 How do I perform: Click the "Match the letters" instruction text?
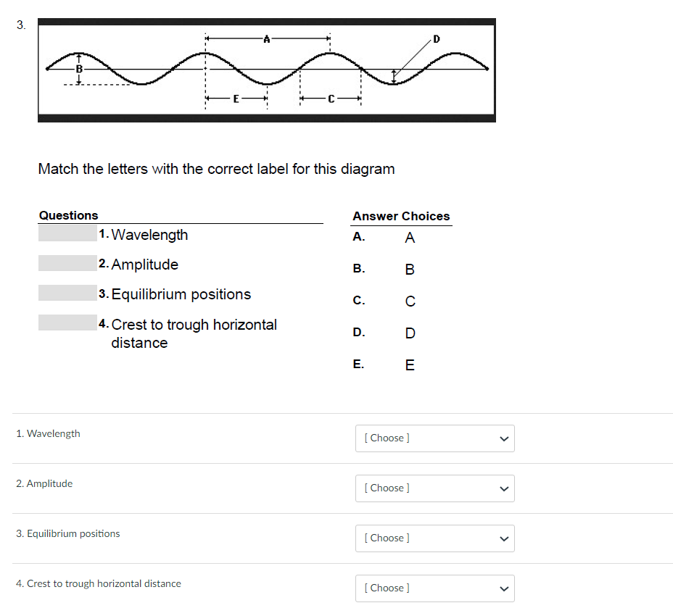(x=216, y=169)
